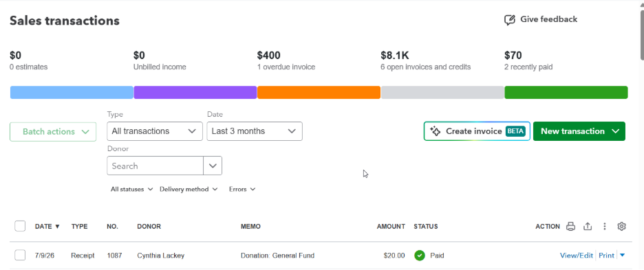Click the print icon in table header
The image size is (644, 270).
click(x=570, y=226)
